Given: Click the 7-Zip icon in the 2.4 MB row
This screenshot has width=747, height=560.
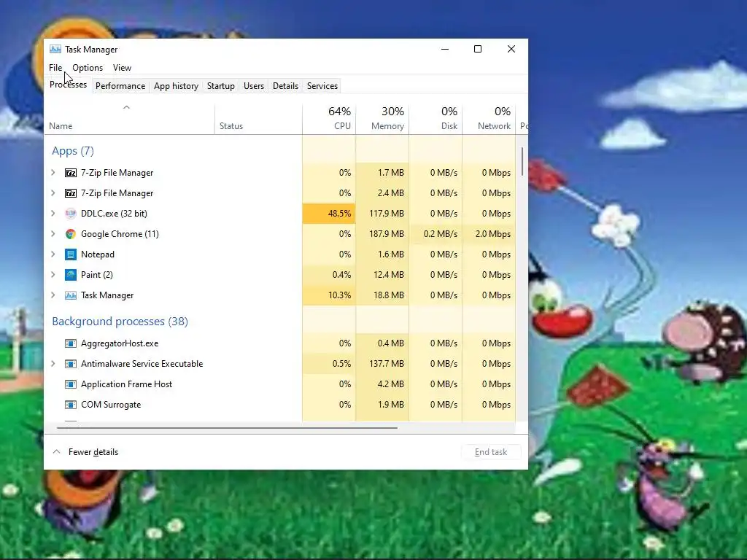Looking at the screenshot, I should (71, 193).
